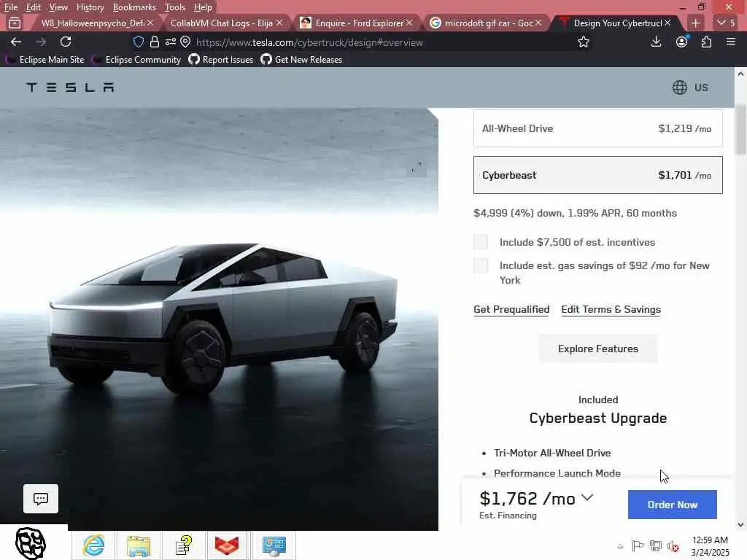Switch to the Enquire - Ford Explorer tab

(x=359, y=23)
